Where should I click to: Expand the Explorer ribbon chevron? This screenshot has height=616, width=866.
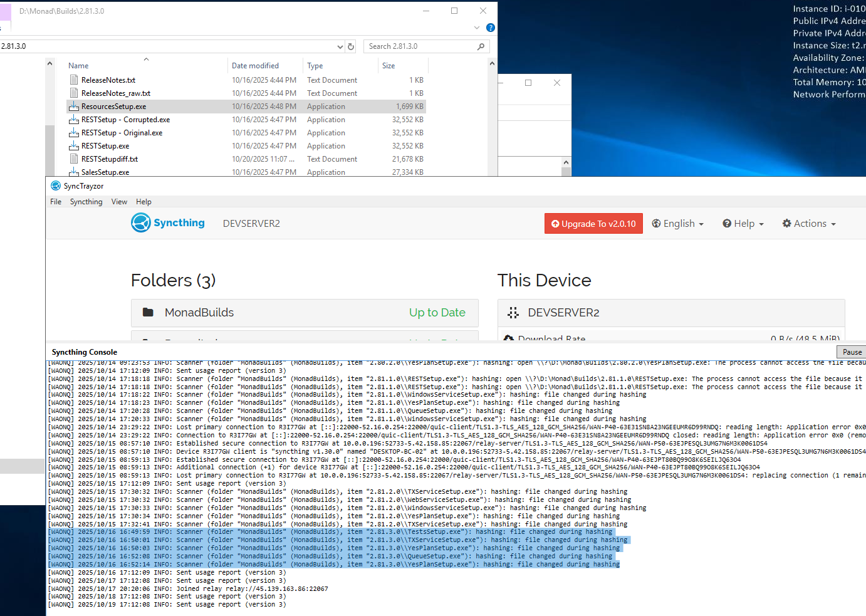(477, 28)
